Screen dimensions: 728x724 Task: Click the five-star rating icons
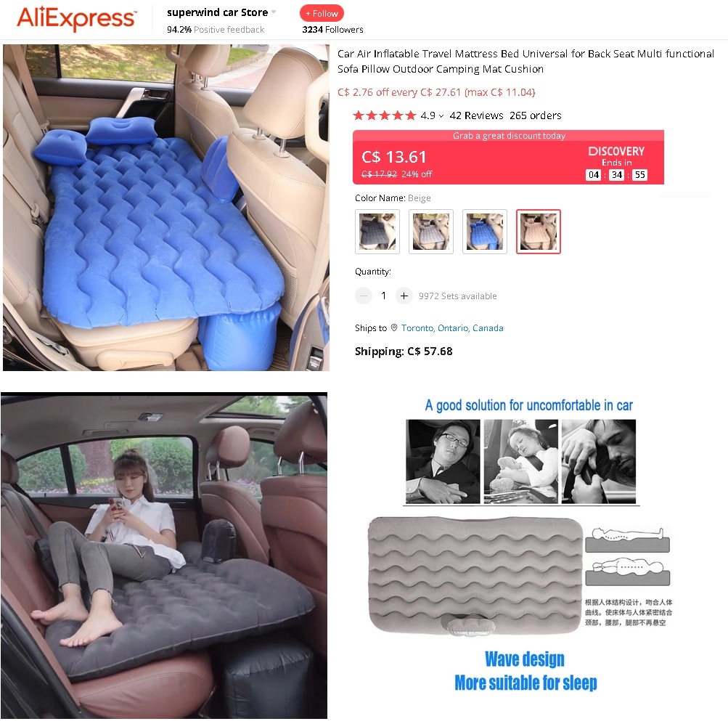[385, 115]
